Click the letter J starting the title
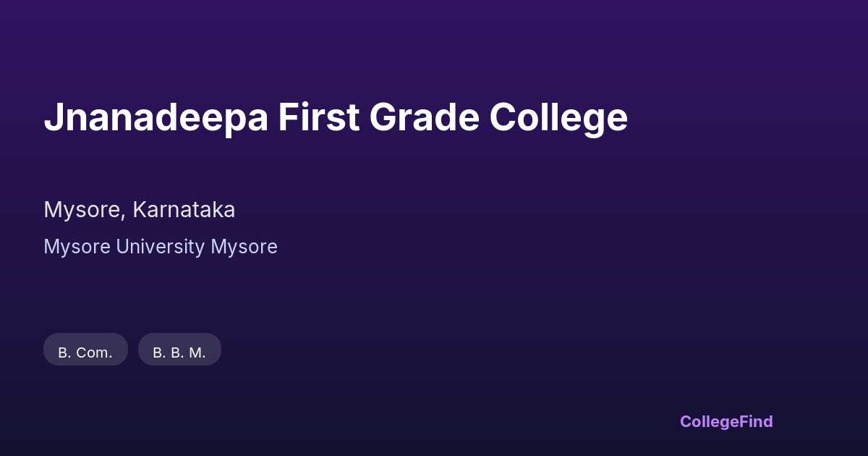Viewport: 868px width, 456px height. (x=52, y=117)
